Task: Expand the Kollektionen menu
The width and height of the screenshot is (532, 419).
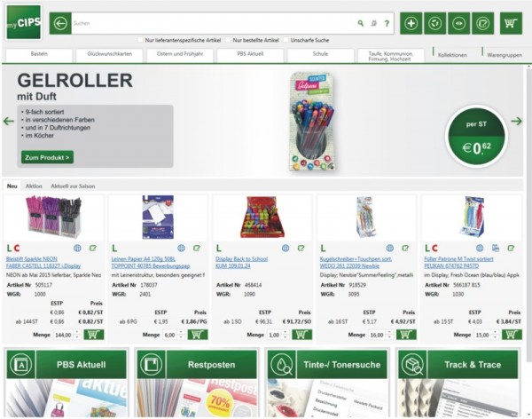Action: point(452,55)
